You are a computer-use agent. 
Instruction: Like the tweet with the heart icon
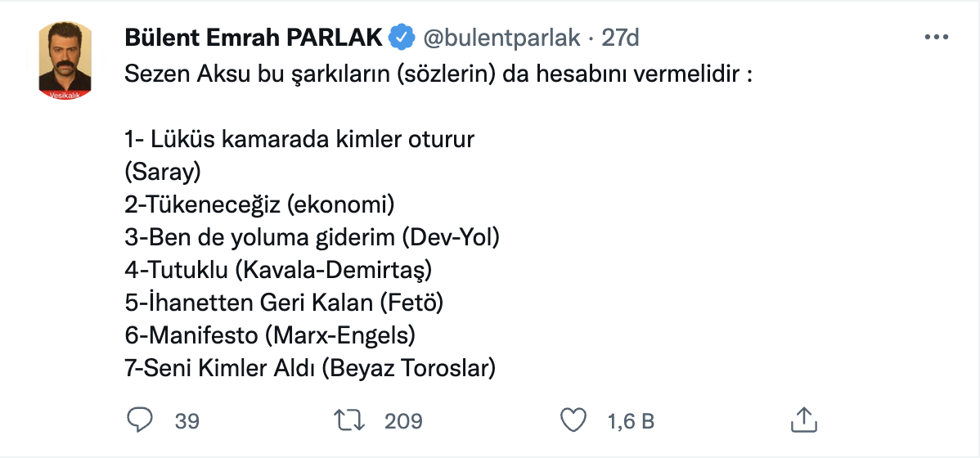pyautogui.click(x=573, y=420)
